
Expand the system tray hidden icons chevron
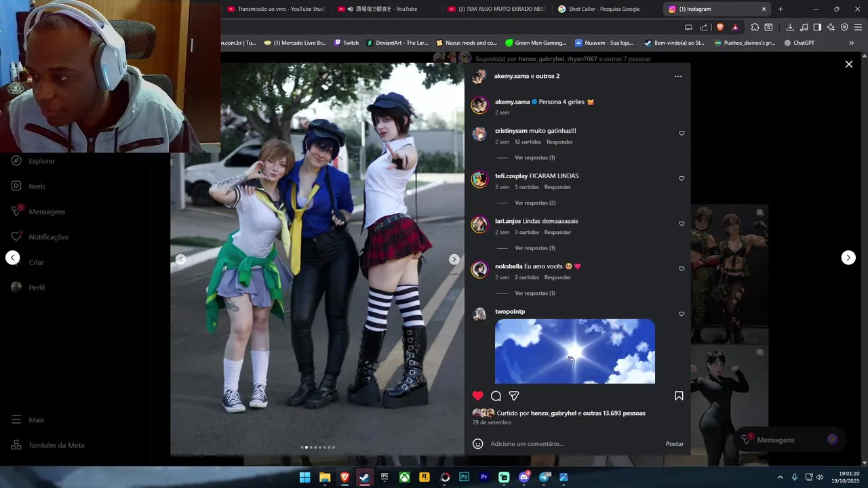780,477
